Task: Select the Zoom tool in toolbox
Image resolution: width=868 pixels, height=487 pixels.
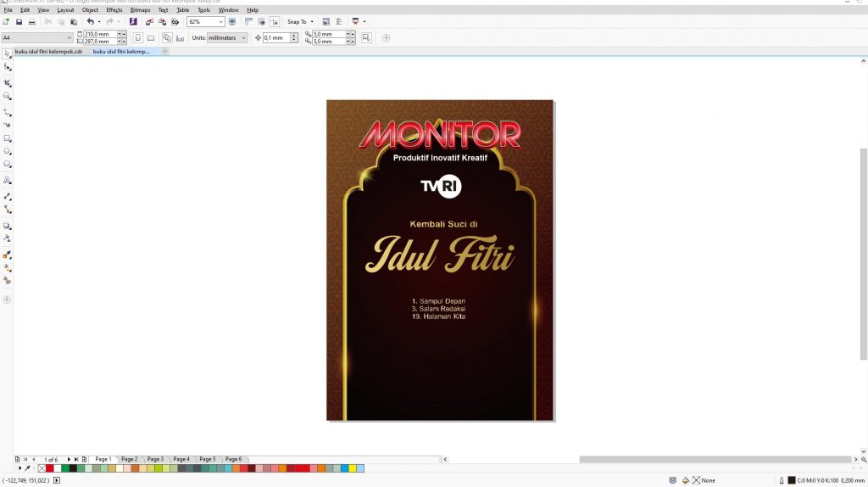Action: pos(7,96)
